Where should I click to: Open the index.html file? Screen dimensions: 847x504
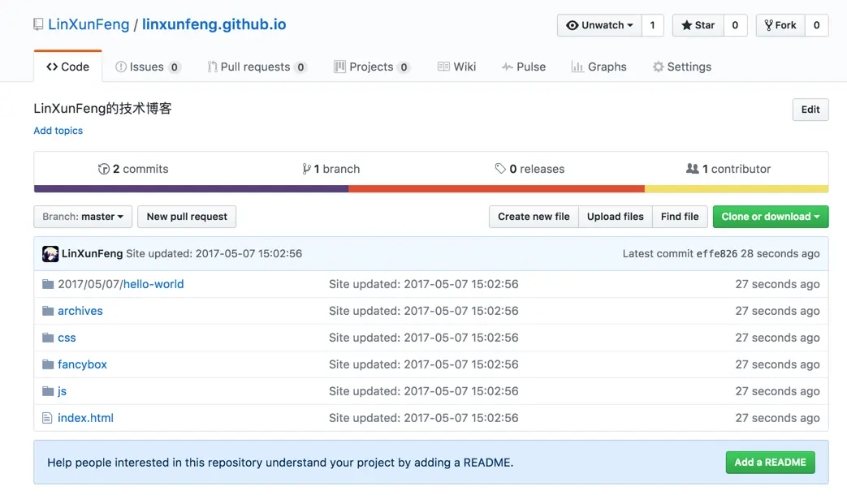tap(85, 418)
